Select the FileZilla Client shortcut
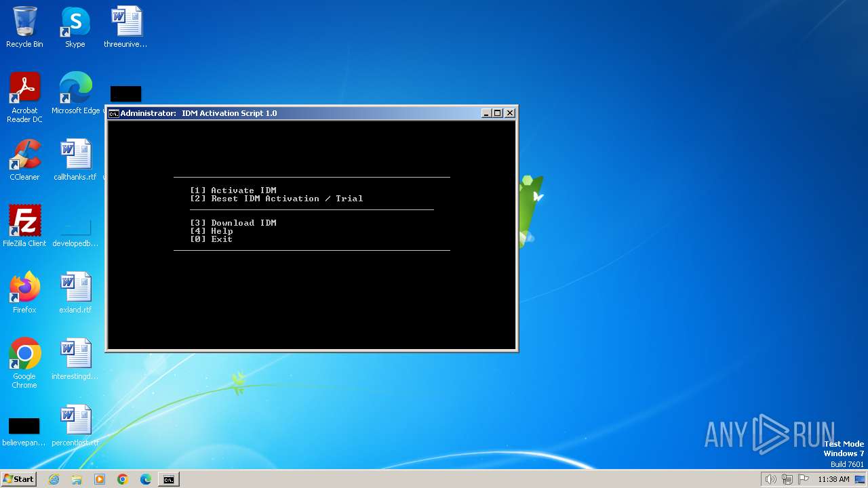 (x=24, y=226)
